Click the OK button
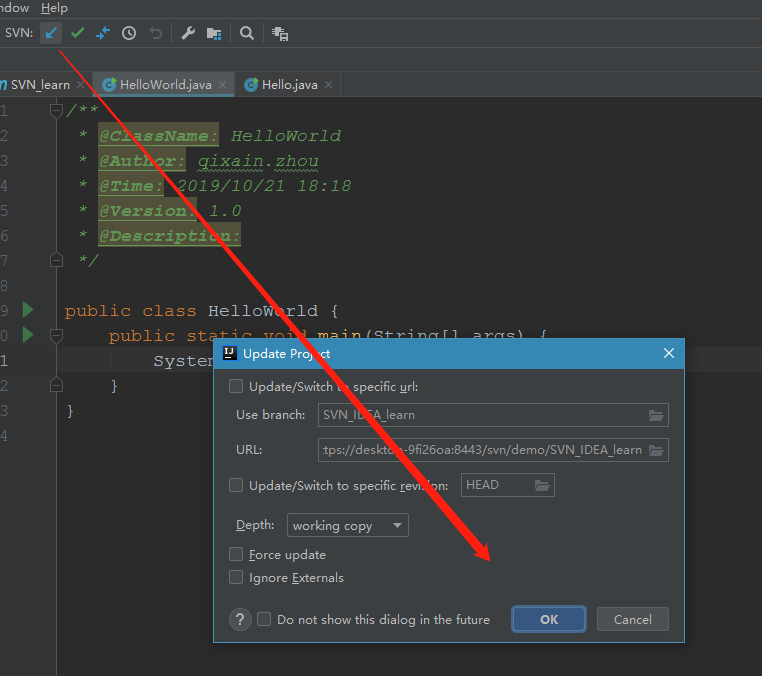 coord(549,619)
